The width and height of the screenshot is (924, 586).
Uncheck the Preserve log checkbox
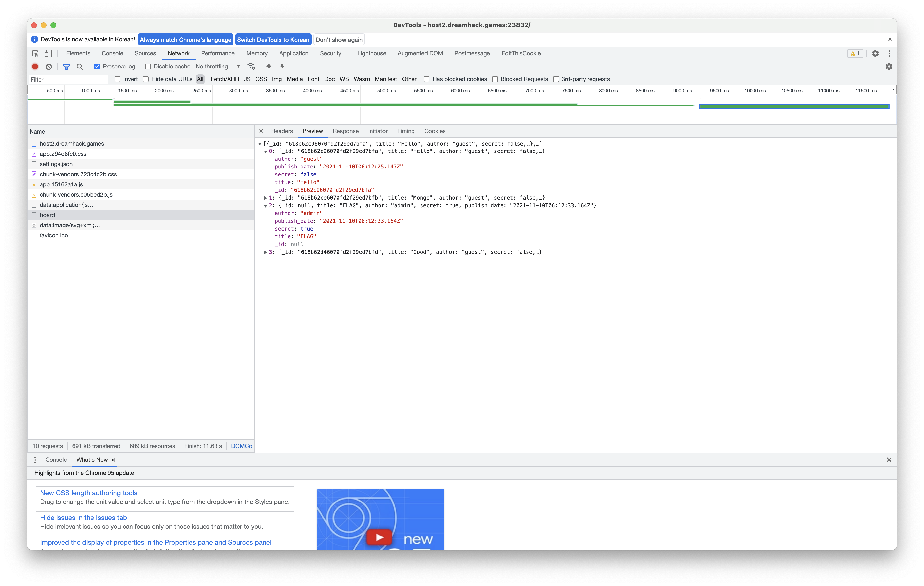(97, 67)
